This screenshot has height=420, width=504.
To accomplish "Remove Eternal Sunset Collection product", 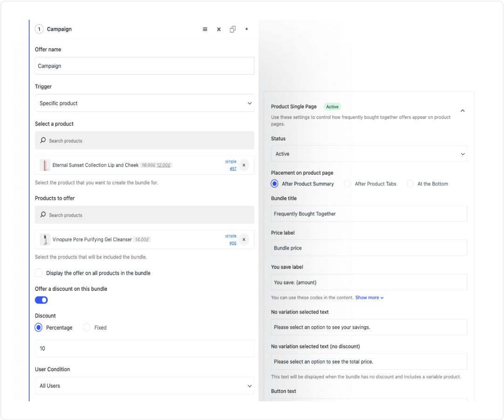I will tap(244, 165).
